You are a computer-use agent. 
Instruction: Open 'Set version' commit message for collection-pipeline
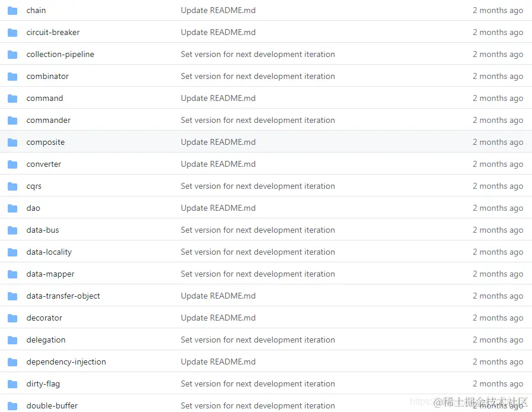coord(258,55)
